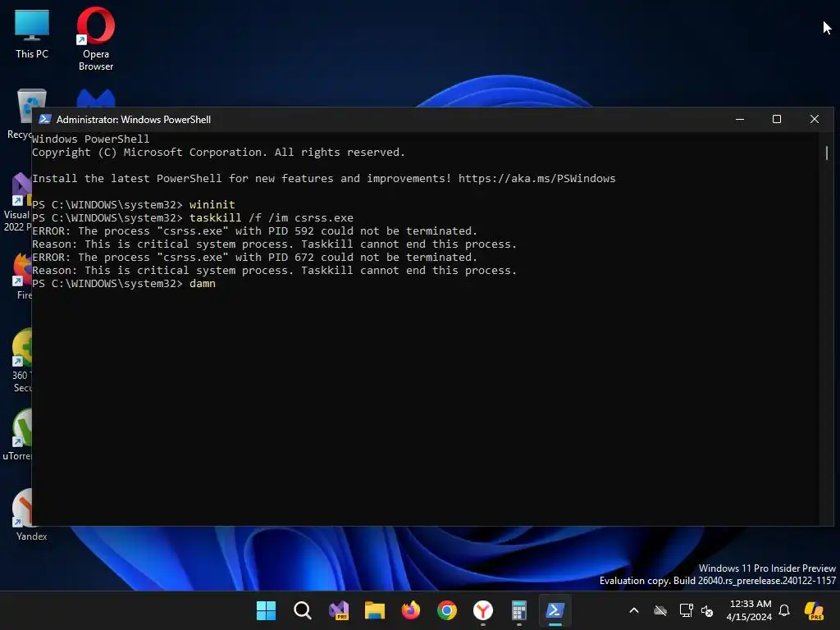Viewport: 840px width, 630px height.
Task: Click the typed 'damn' command text
Action: point(203,283)
